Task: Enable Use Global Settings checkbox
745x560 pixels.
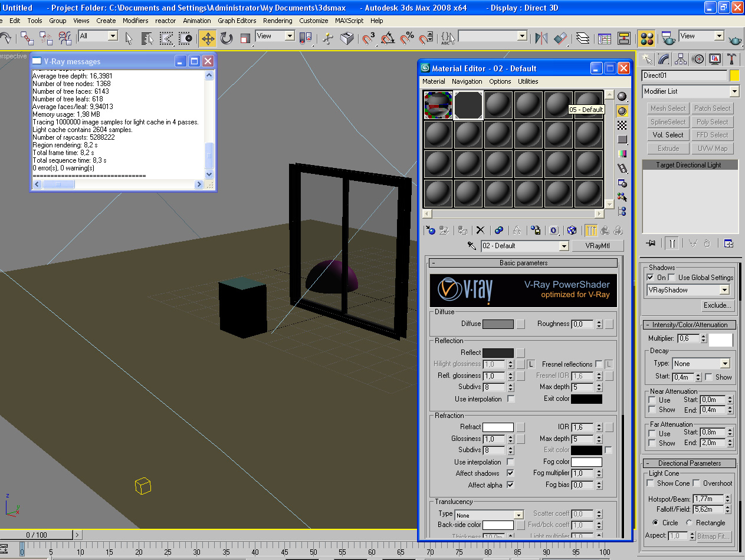Action: point(672,277)
